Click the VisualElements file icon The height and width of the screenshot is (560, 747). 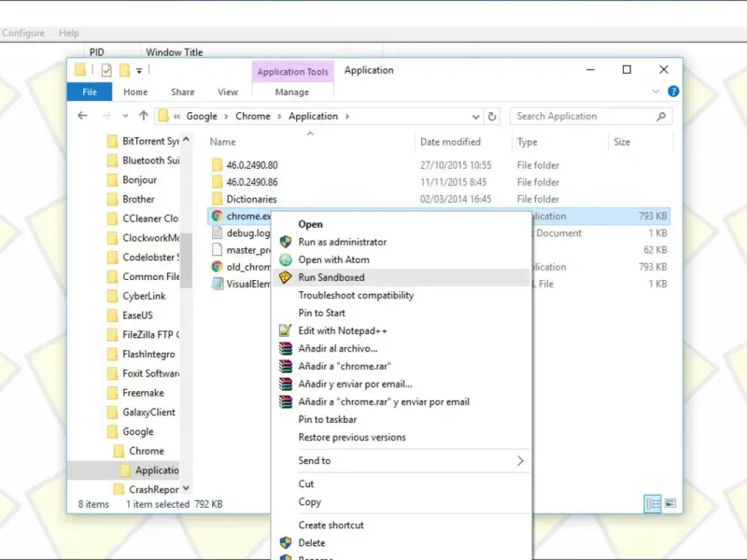point(217,284)
